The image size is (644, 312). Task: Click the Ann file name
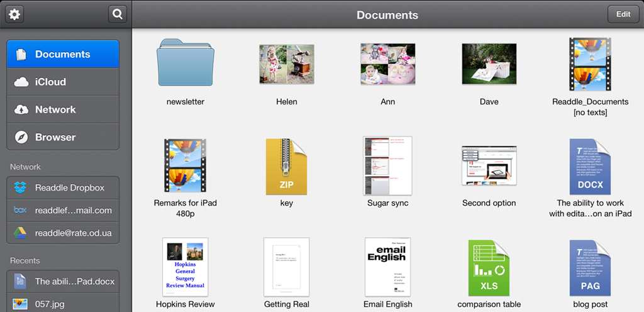tap(387, 101)
